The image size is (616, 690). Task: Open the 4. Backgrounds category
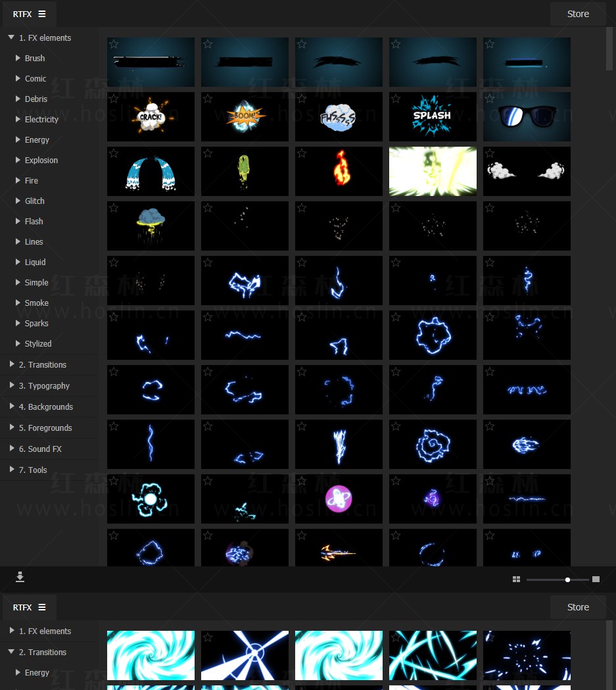coord(46,407)
